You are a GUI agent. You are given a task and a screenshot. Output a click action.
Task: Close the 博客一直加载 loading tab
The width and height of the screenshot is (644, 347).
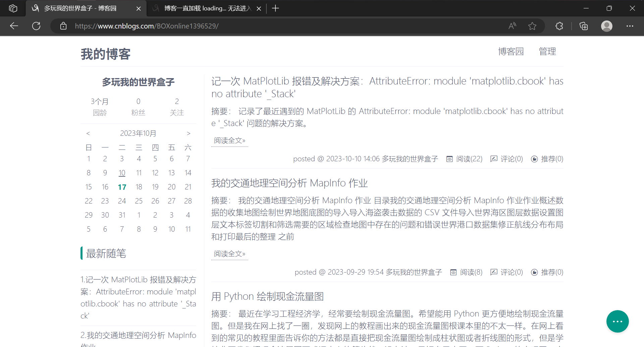[259, 9]
